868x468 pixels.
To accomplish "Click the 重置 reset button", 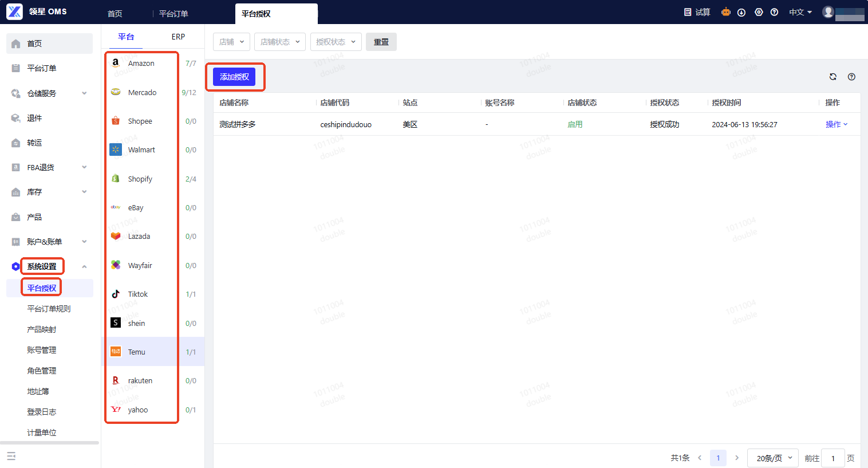I will coord(381,42).
